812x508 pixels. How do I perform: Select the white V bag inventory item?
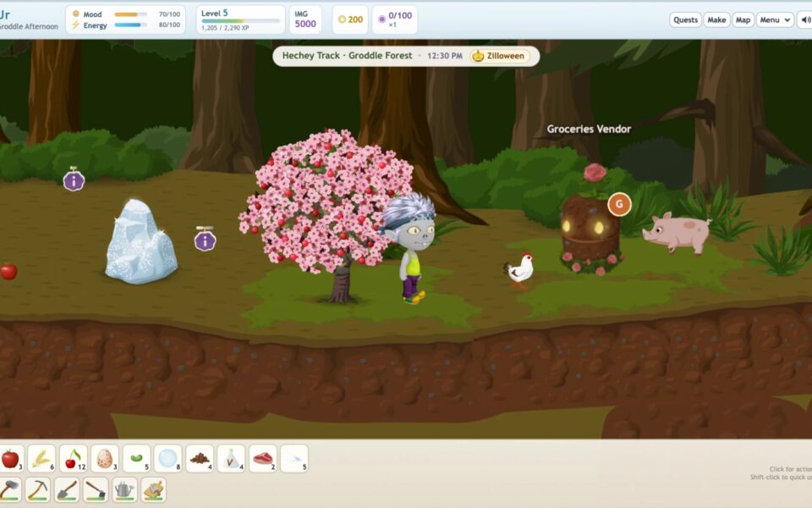tap(231, 459)
